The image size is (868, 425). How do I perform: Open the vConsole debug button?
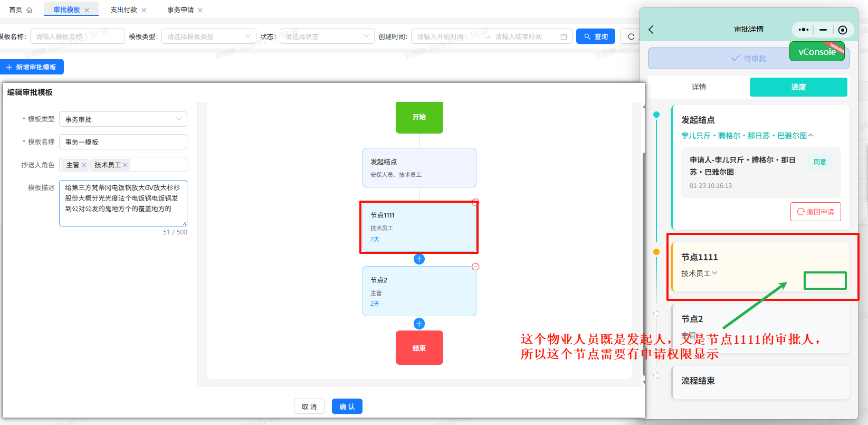[x=817, y=52]
